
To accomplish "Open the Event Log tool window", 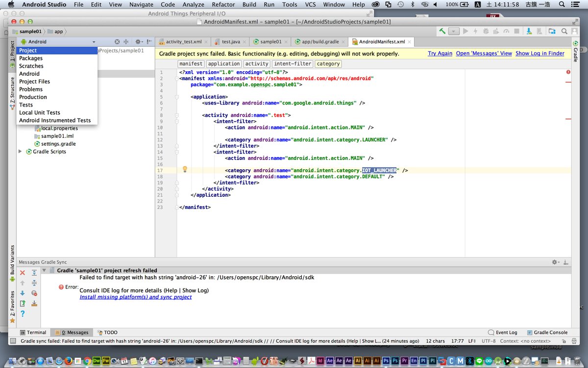I will point(502,332).
